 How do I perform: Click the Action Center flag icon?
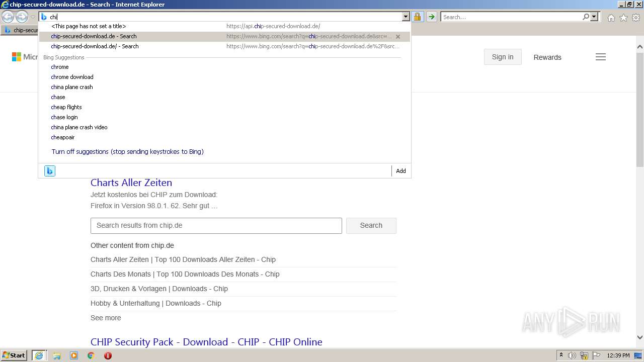[596, 355]
